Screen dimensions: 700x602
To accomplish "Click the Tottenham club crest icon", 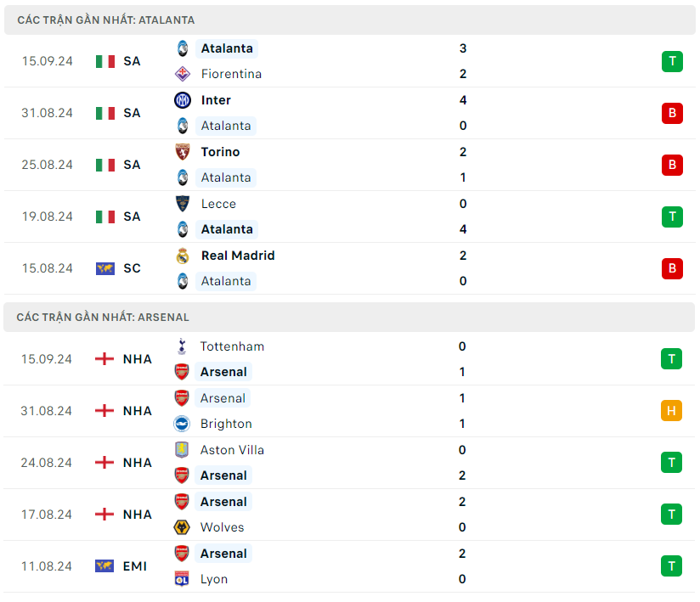I will click(182, 346).
